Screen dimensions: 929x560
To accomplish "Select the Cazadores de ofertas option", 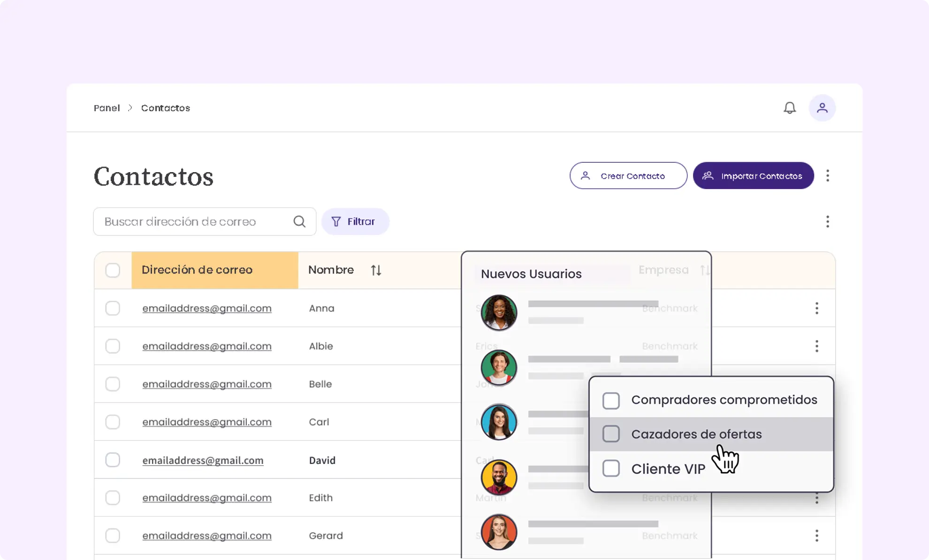I will click(x=696, y=434).
